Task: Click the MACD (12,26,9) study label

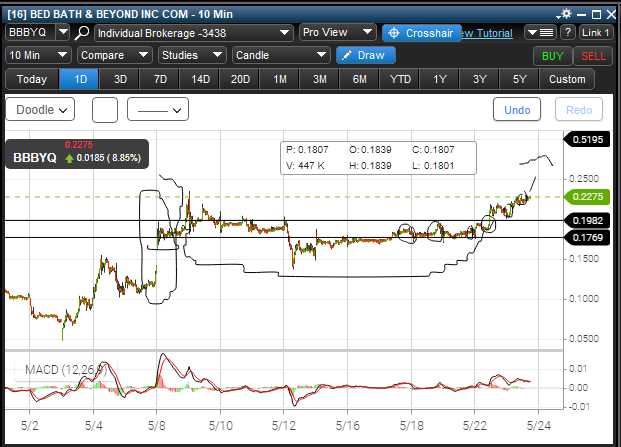Action: [x=66, y=369]
